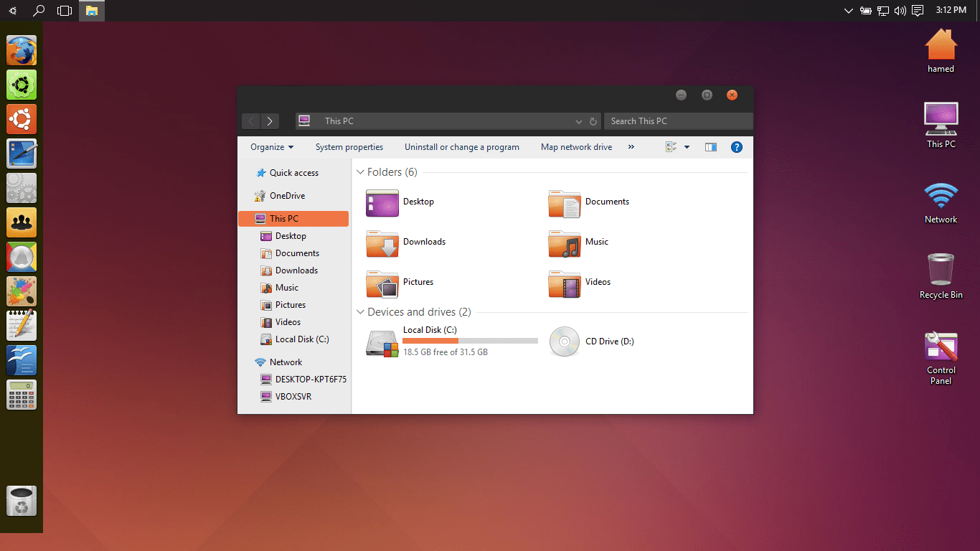
Task: Launch Firefox from the dock
Action: pos(22,50)
